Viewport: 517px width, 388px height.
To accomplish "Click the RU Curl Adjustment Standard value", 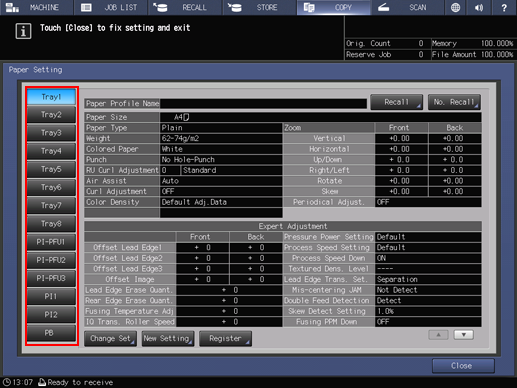I will 231,170.
